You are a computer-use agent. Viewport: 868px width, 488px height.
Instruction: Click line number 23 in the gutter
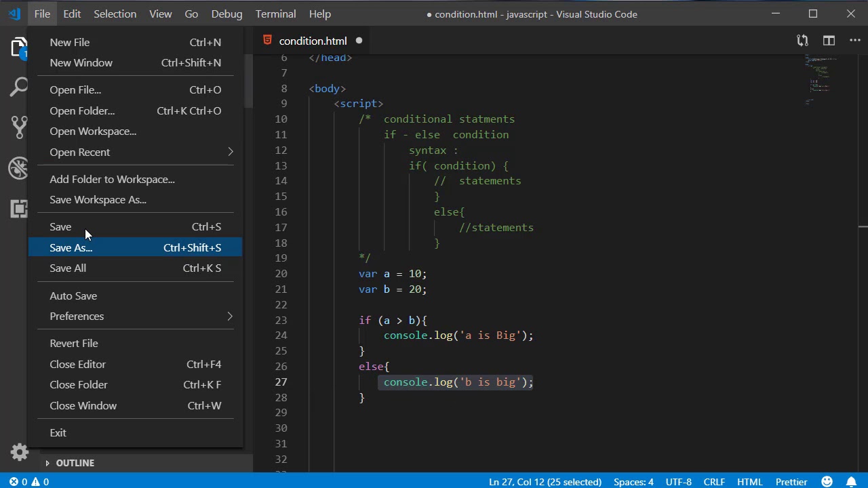tap(281, 320)
